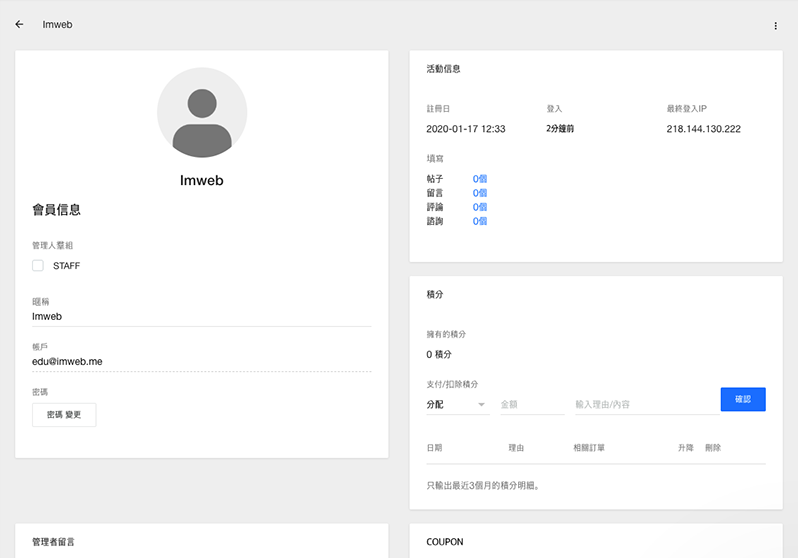This screenshot has width=798, height=558.
Task: Click the 只輸出最近3個月的積分明細 note
Action: pos(482,486)
